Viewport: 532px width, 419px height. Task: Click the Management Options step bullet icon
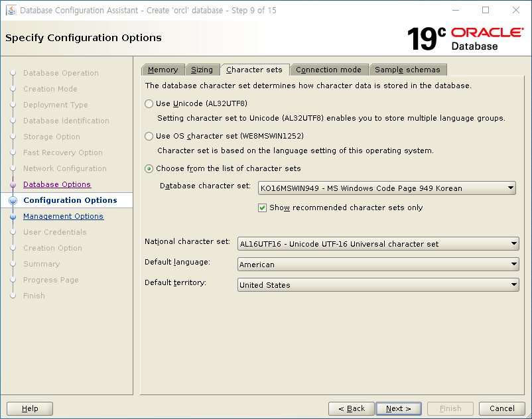pyautogui.click(x=13, y=216)
